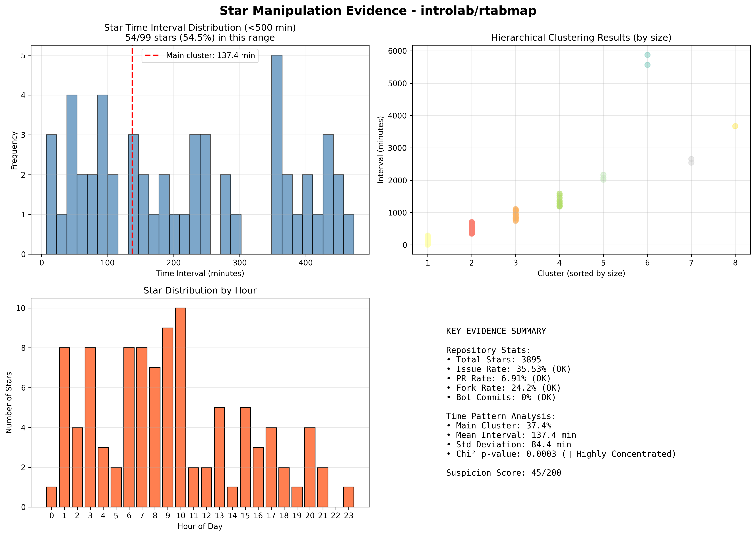Select the 'Hierarchical Clustering Results (by size)' title

point(581,38)
